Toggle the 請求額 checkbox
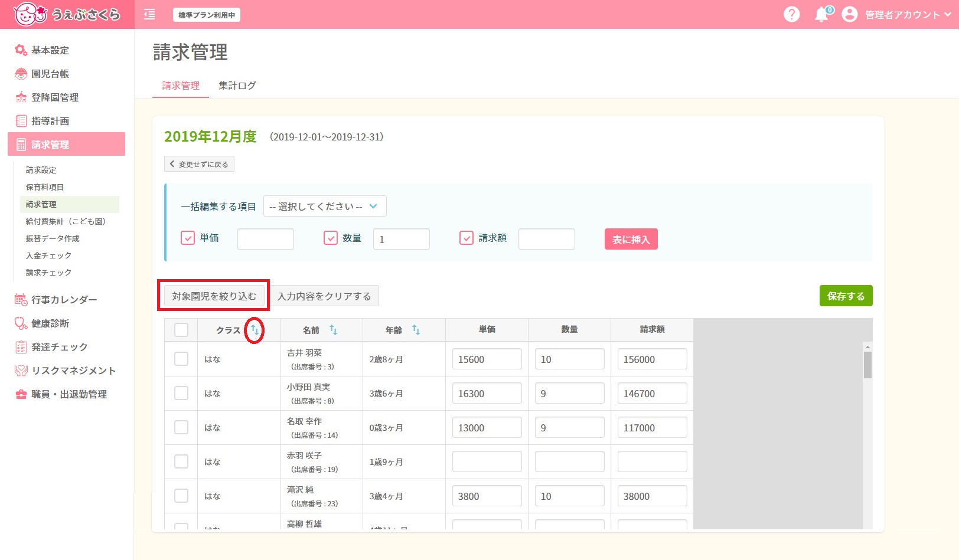Screen dimensions: 959x560 click(x=467, y=238)
